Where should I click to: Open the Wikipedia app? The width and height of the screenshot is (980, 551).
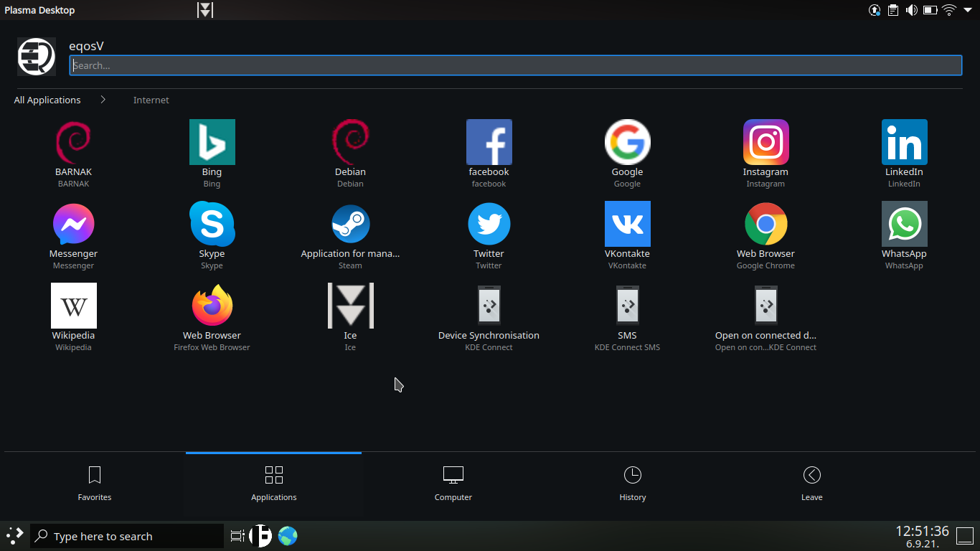tap(73, 317)
